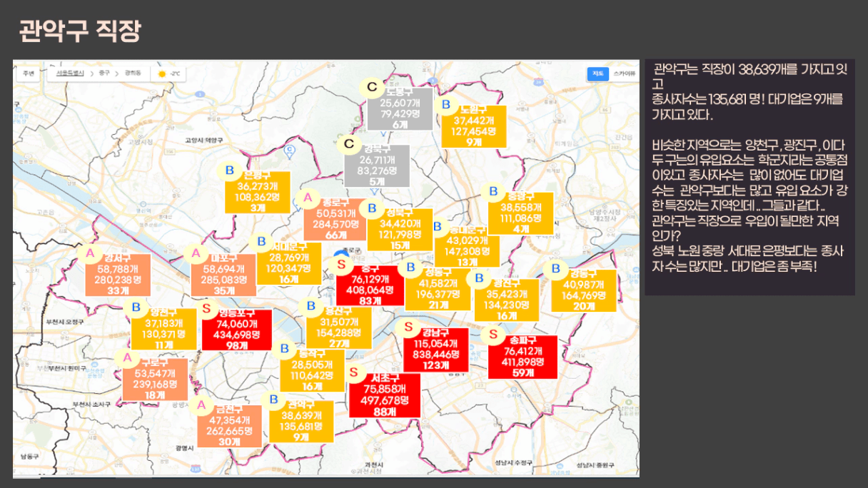Viewport: 868px width, 488px height.
Task: Click the 관악구 직장 slide title
Action: click(x=80, y=31)
